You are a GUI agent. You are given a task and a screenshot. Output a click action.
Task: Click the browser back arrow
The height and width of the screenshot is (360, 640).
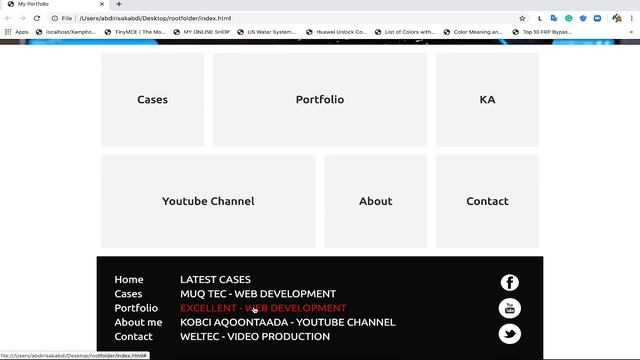(8, 18)
